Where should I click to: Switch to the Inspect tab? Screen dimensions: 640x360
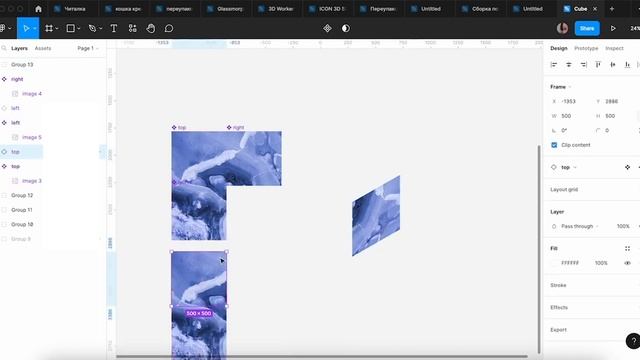click(614, 48)
